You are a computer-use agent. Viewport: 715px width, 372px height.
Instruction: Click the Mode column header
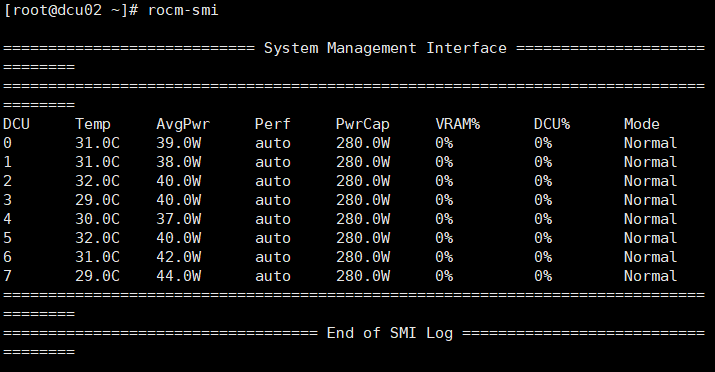pos(642,124)
